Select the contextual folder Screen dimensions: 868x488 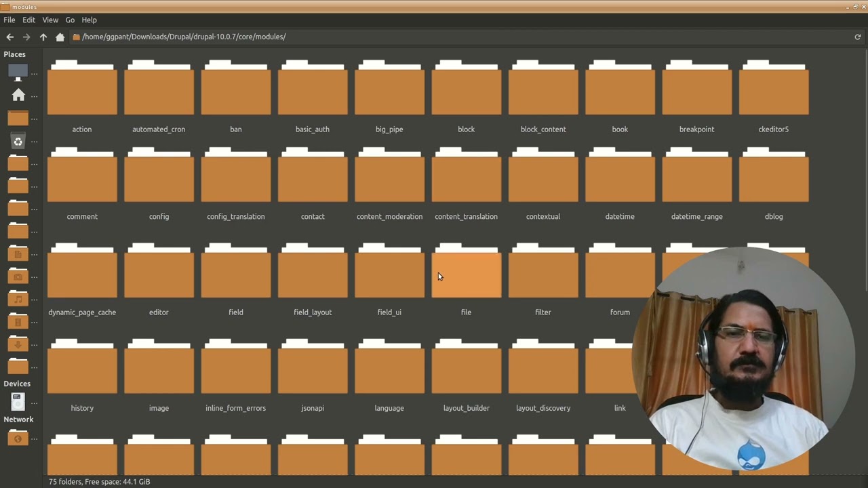pos(543,176)
